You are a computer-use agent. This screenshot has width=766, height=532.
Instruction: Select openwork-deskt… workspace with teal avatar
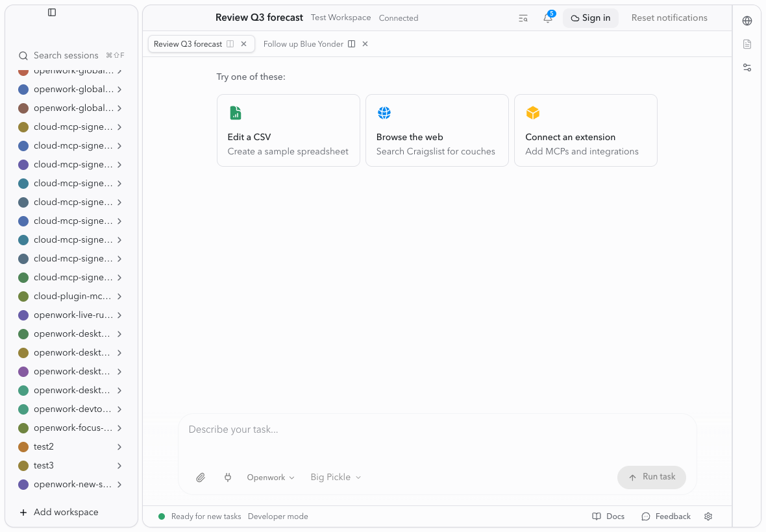click(x=70, y=391)
